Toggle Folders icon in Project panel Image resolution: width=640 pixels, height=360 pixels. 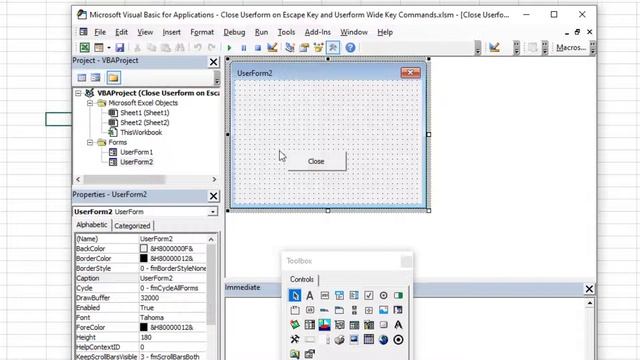tap(113, 78)
